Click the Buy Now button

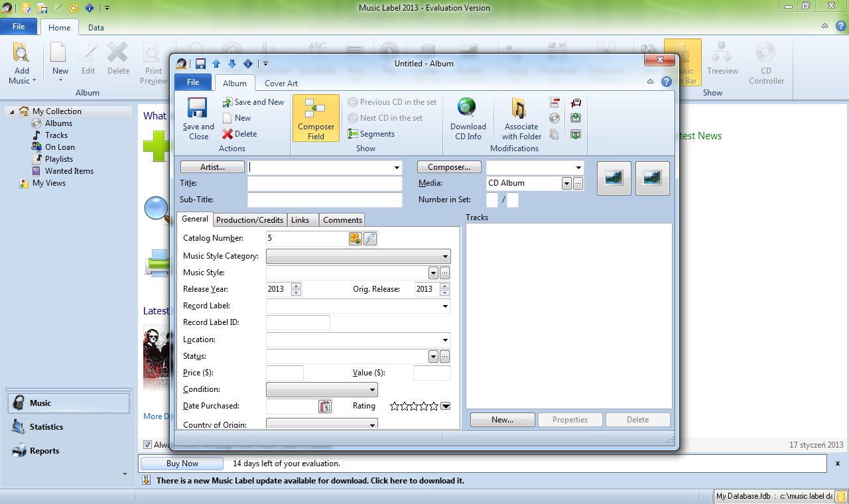click(x=182, y=464)
